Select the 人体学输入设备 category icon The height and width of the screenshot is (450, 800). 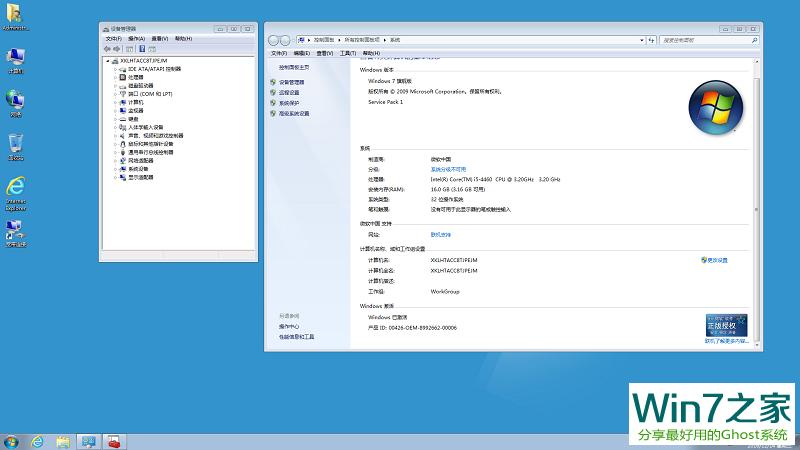[122, 128]
